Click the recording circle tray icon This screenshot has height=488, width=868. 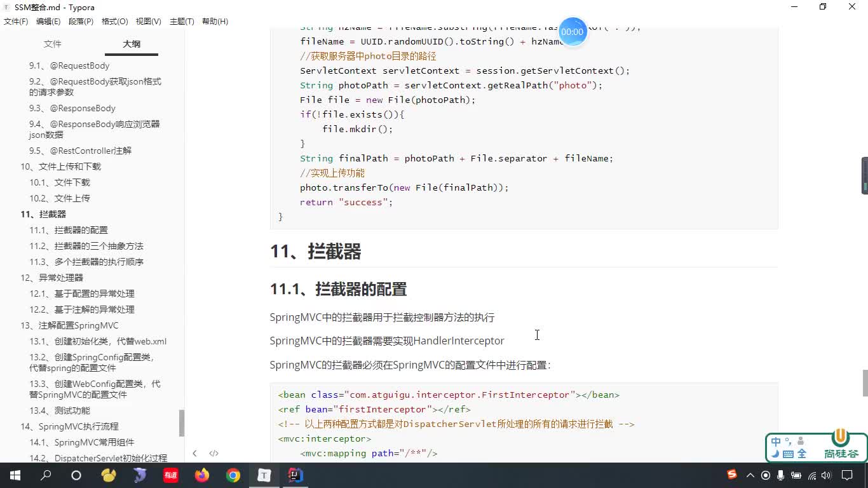[766, 475]
